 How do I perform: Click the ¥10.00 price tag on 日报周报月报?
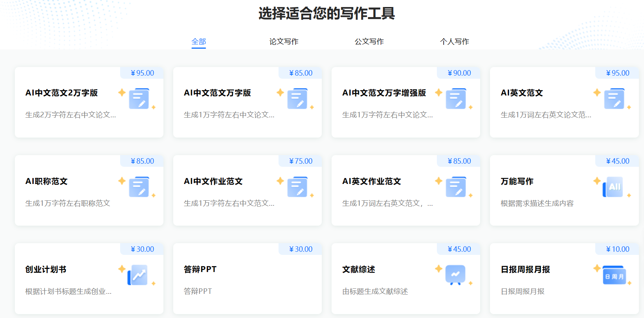(x=617, y=249)
